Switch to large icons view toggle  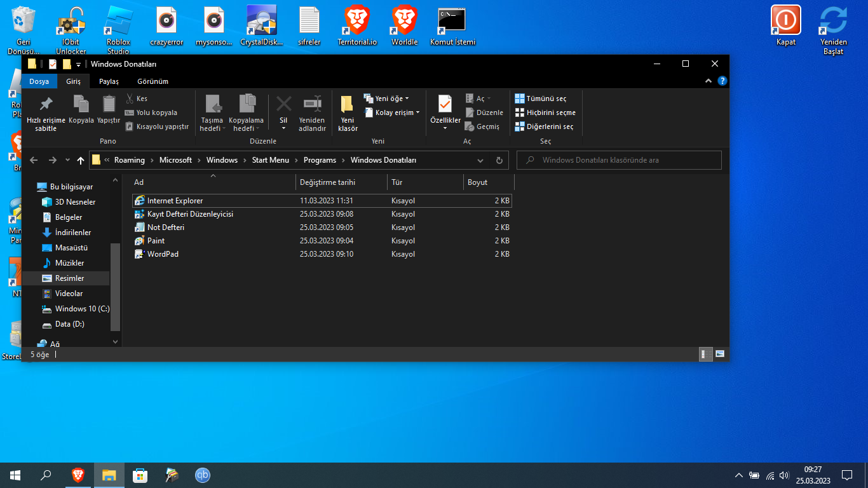pyautogui.click(x=720, y=354)
